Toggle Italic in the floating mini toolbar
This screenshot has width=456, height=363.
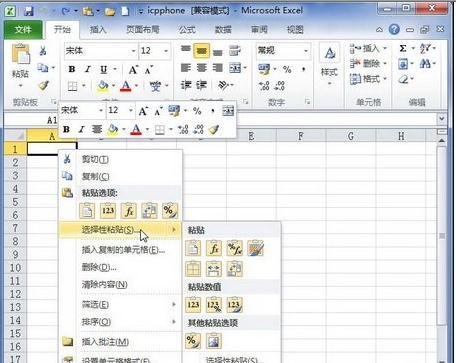(x=81, y=129)
